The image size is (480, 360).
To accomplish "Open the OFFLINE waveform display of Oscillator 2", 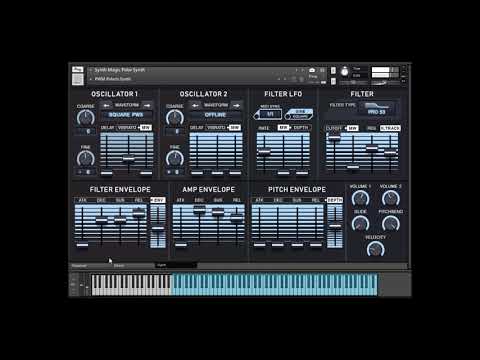I will point(215,115).
